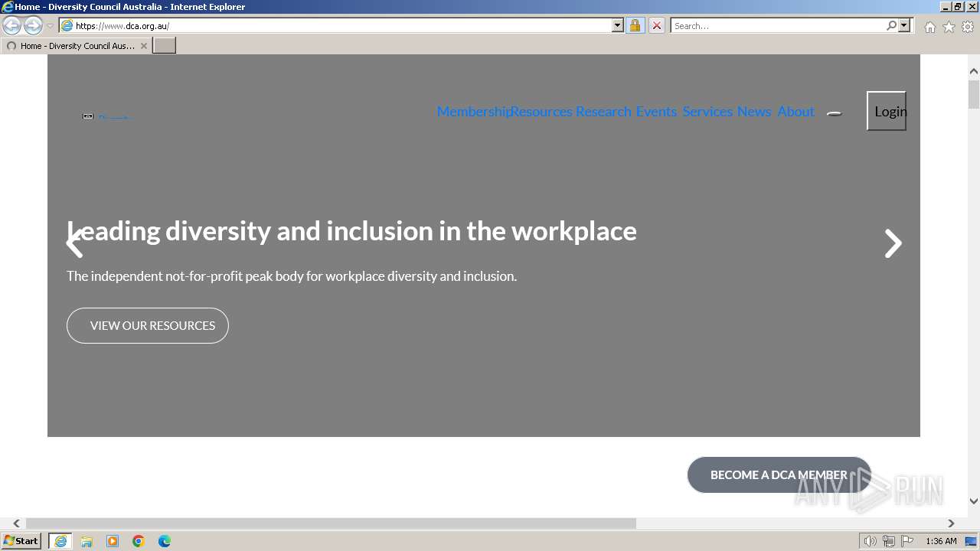
Task: Open the Tools gear icon
Action: coord(968,27)
